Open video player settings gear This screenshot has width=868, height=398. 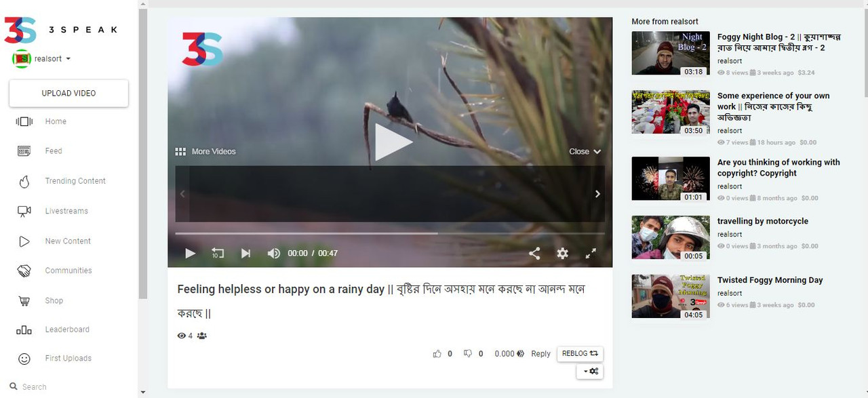coord(562,253)
